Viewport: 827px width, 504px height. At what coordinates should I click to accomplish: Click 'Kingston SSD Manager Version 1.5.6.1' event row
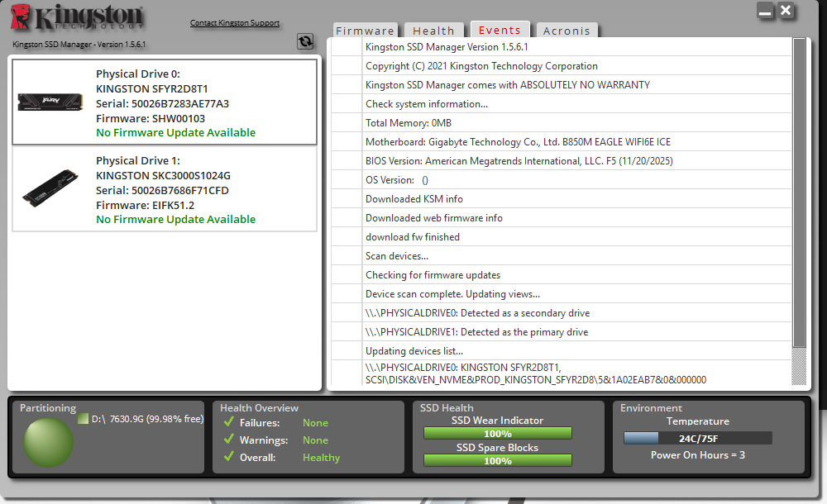point(562,47)
